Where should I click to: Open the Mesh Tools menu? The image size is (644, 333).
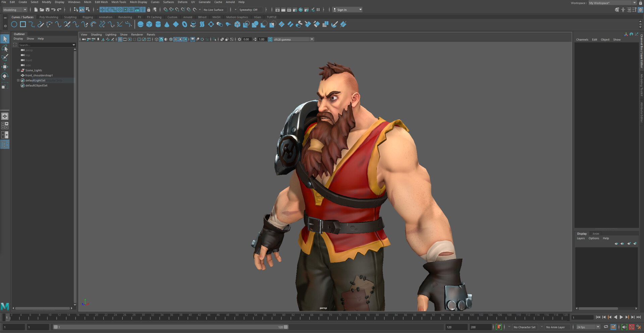coord(118,2)
